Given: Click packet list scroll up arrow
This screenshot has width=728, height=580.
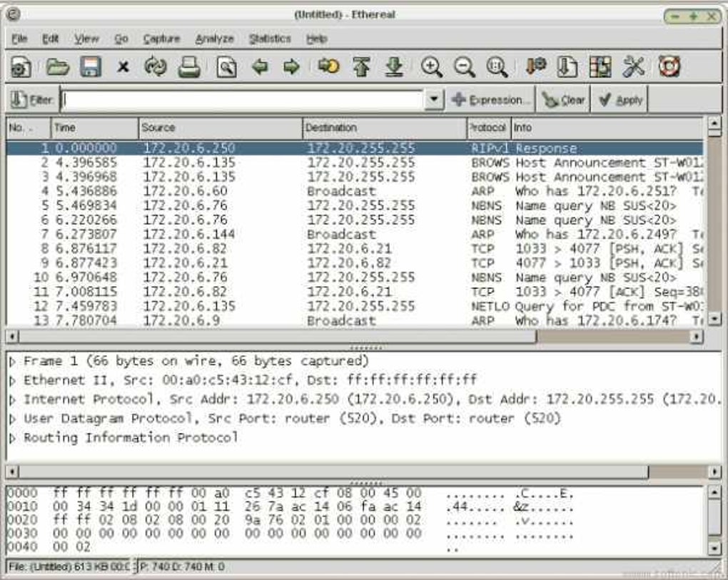Looking at the screenshot, I should (x=714, y=123).
